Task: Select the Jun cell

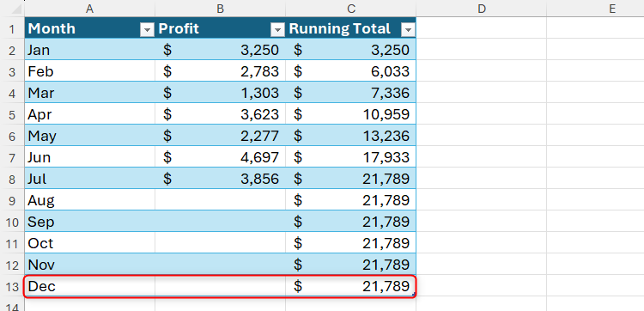Action: 89,157
